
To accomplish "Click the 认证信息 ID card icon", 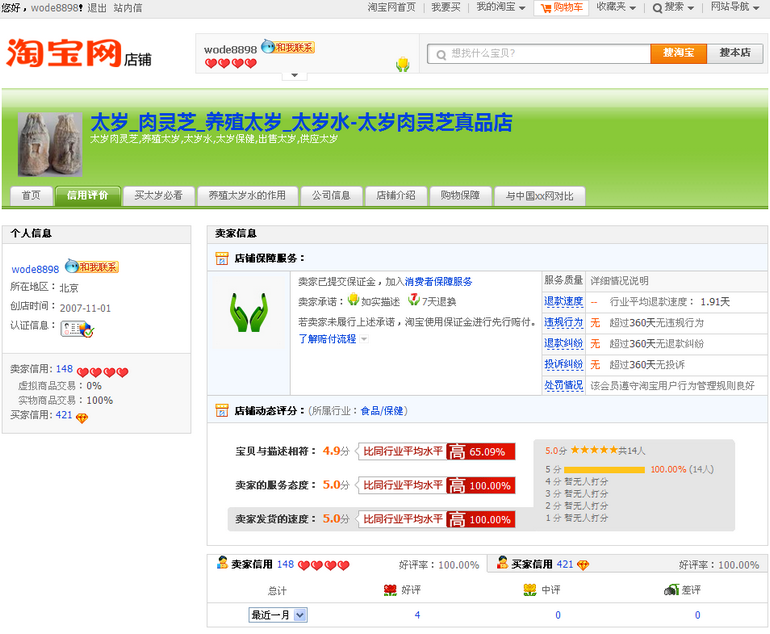I will (x=77, y=329).
